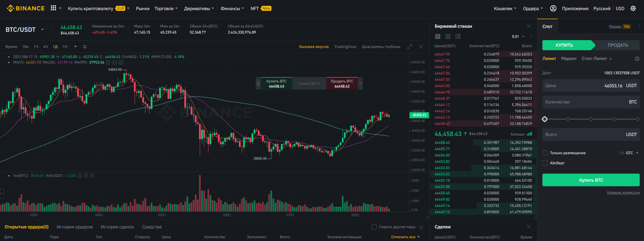Open spot panel more options dots
Screen dimensions: 644x241
click(639, 26)
